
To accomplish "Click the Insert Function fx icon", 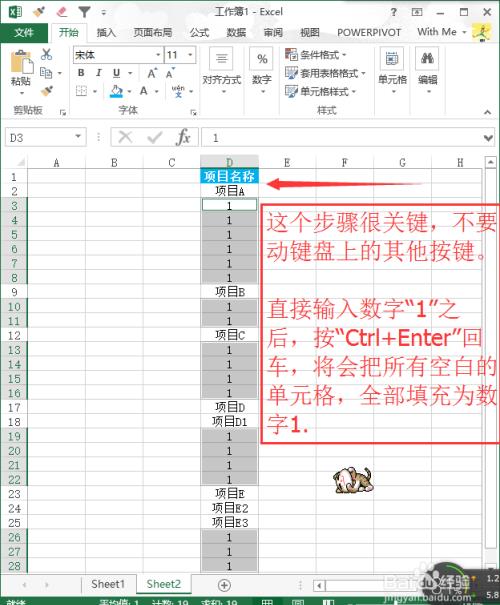I will pos(183,137).
